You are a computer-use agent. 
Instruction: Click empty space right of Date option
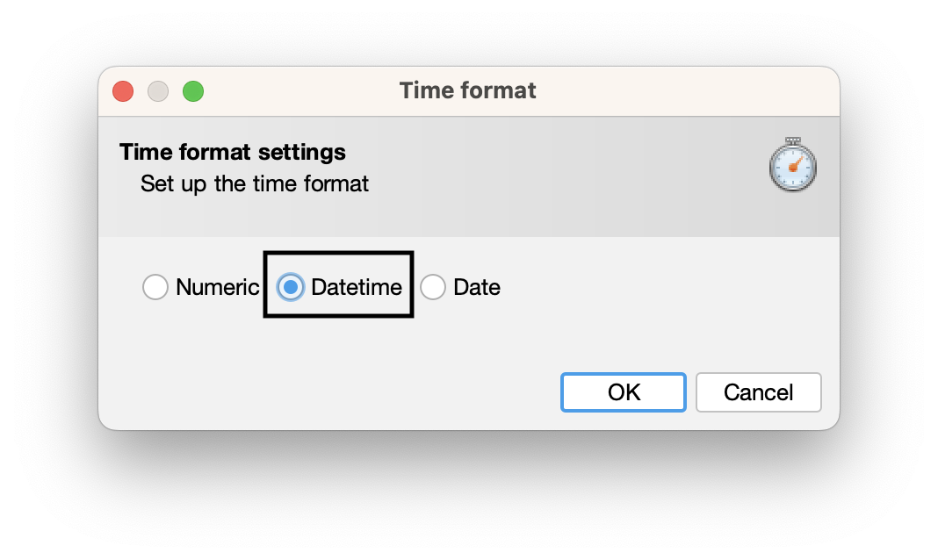coord(659,287)
